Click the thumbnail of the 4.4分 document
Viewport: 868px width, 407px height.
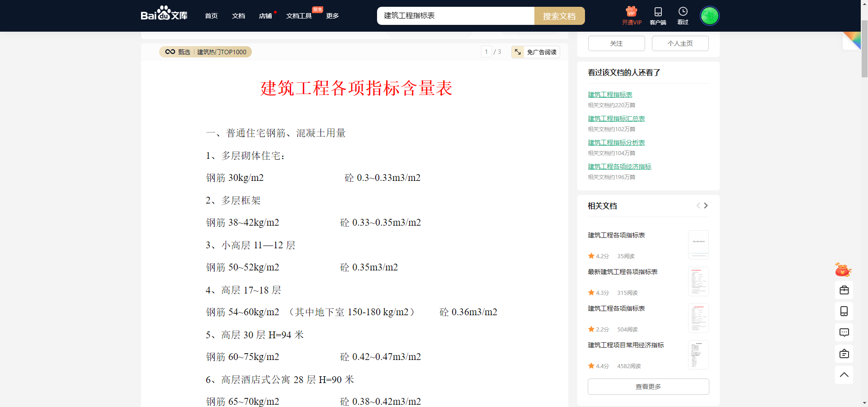tap(698, 355)
